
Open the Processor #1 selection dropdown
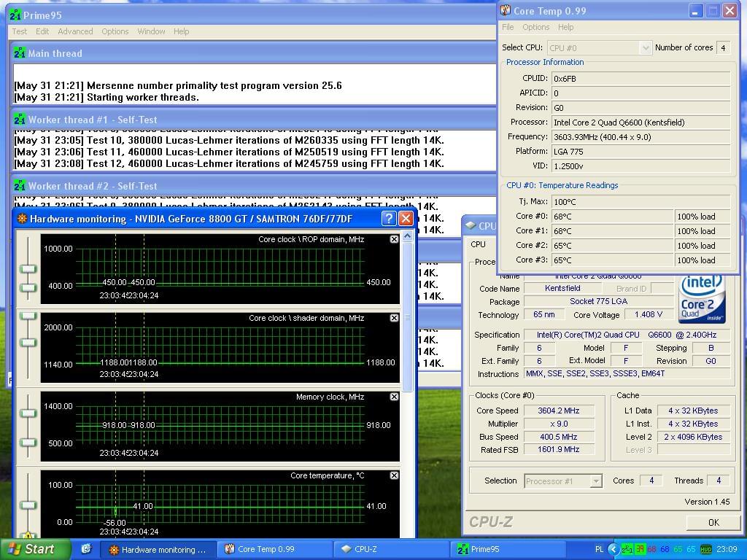[x=596, y=481]
